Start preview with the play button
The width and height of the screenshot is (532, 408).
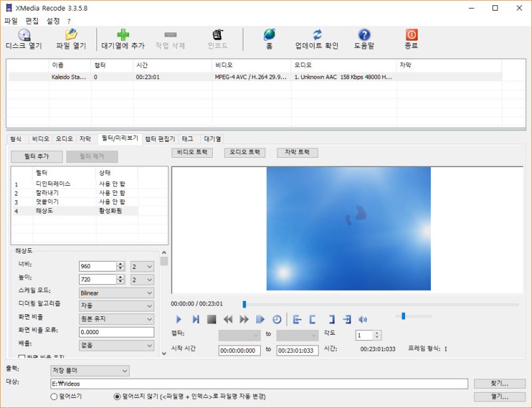179,319
